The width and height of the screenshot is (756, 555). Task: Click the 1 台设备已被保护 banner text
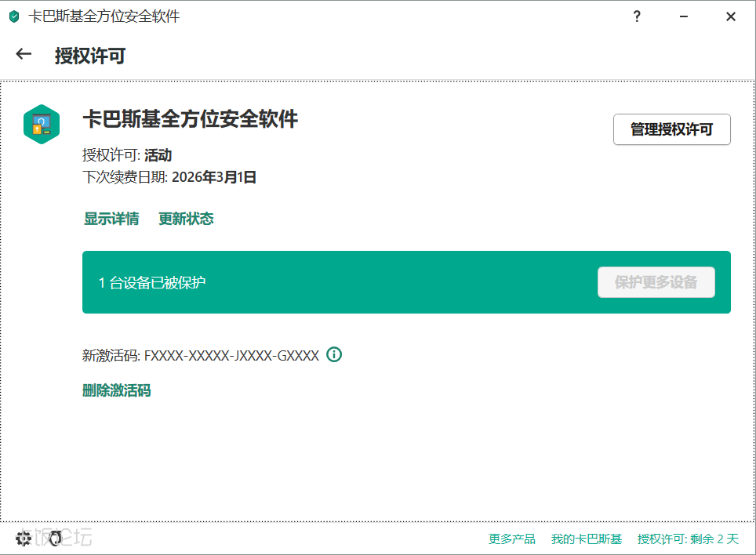point(152,282)
